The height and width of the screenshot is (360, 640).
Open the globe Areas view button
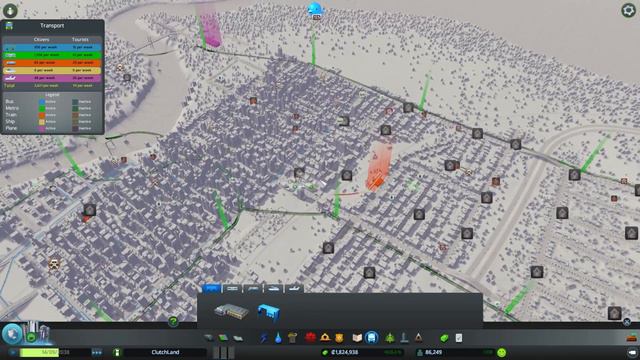click(x=12, y=333)
